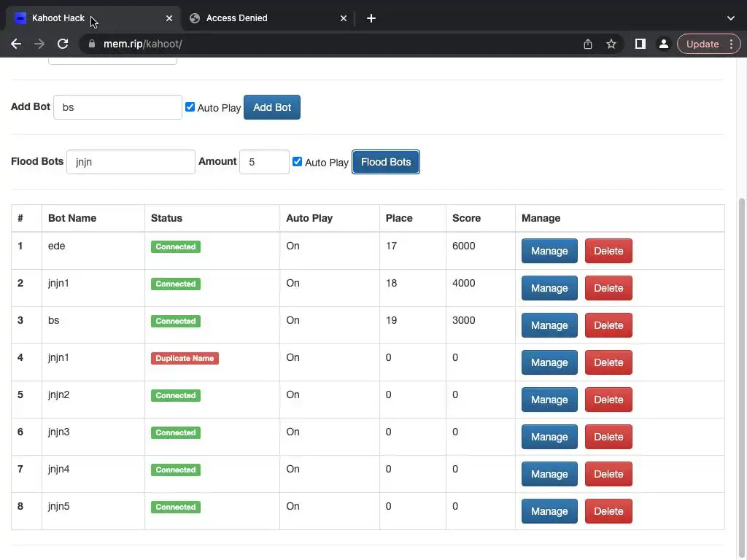This screenshot has height=560, width=747.
Task: Click the address bar URL
Action: 143,44
